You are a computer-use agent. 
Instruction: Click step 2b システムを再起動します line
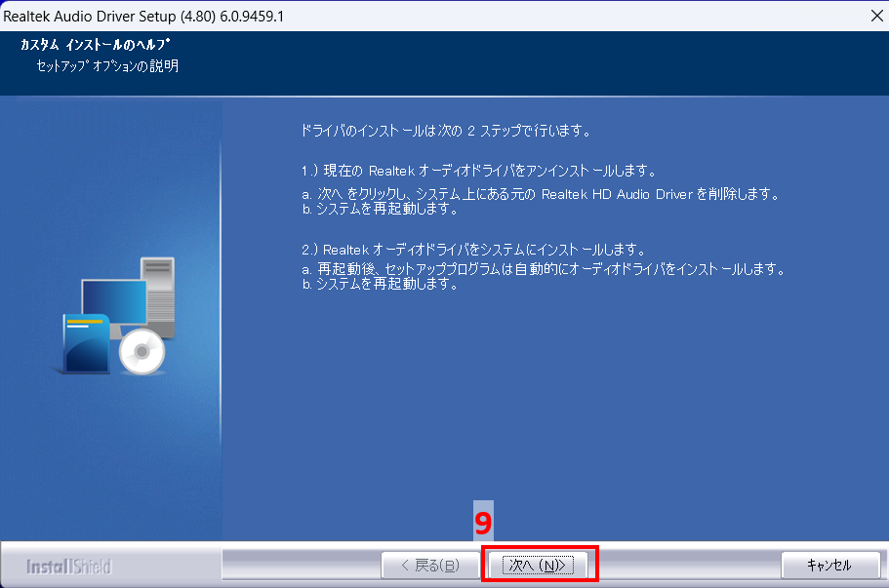click(x=380, y=285)
